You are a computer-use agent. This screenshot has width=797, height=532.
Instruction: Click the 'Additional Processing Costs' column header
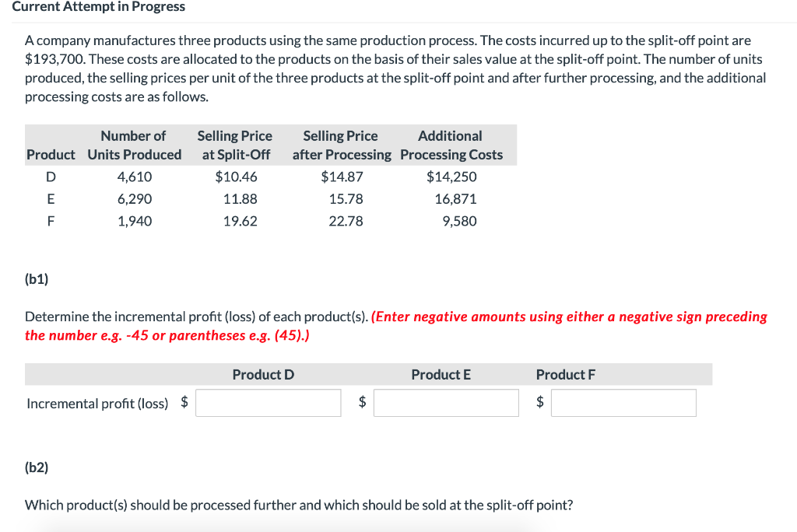[451, 145]
